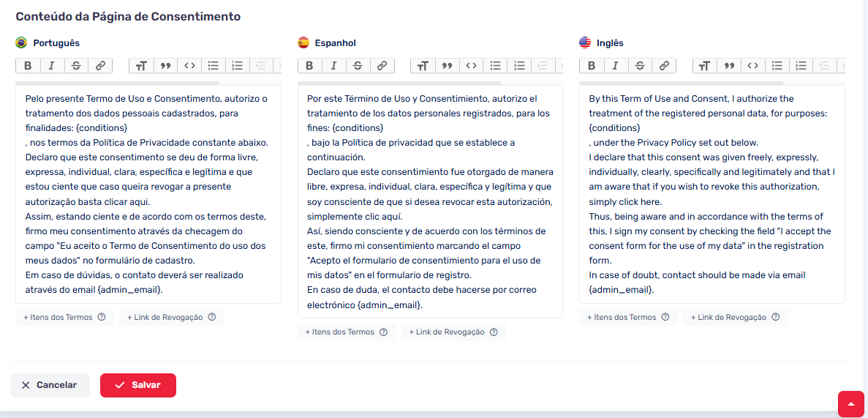The height and width of the screenshot is (418, 868).
Task: Toggle bold in the Português editor
Action: (28, 66)
